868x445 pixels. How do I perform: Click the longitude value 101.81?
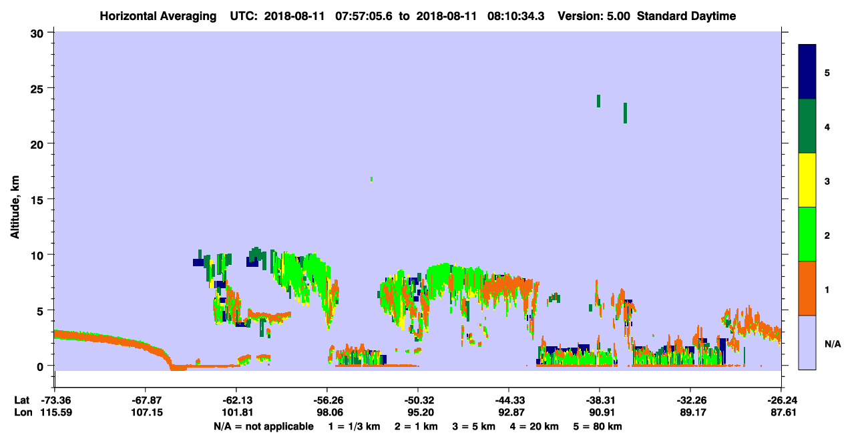point(236,412)
